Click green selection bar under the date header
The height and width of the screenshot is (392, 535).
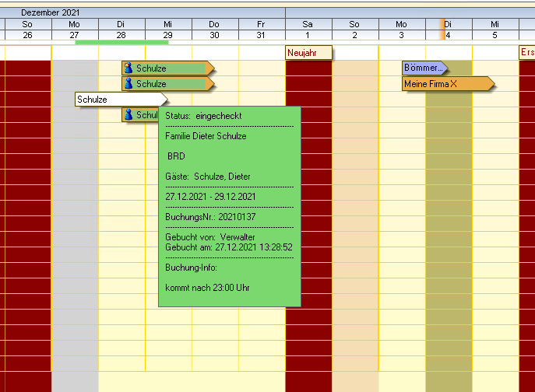(x=121, y=42)
